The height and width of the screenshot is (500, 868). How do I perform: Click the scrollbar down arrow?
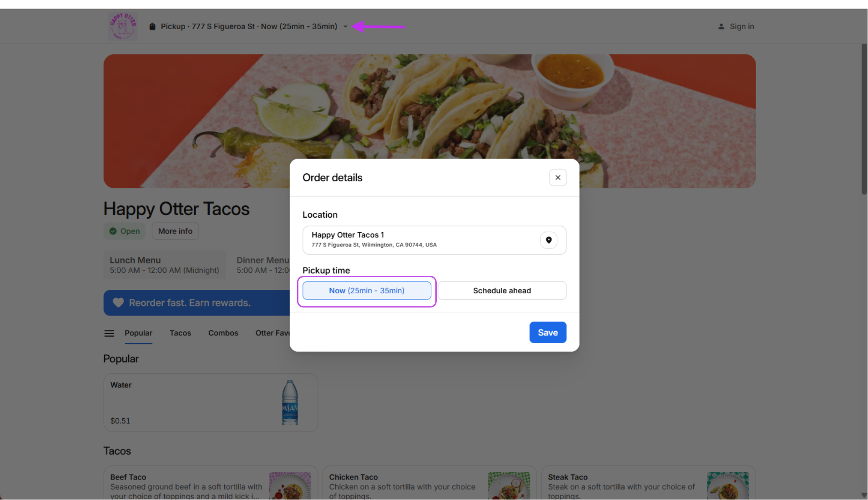pyautogui.click(x=864, y=495)
